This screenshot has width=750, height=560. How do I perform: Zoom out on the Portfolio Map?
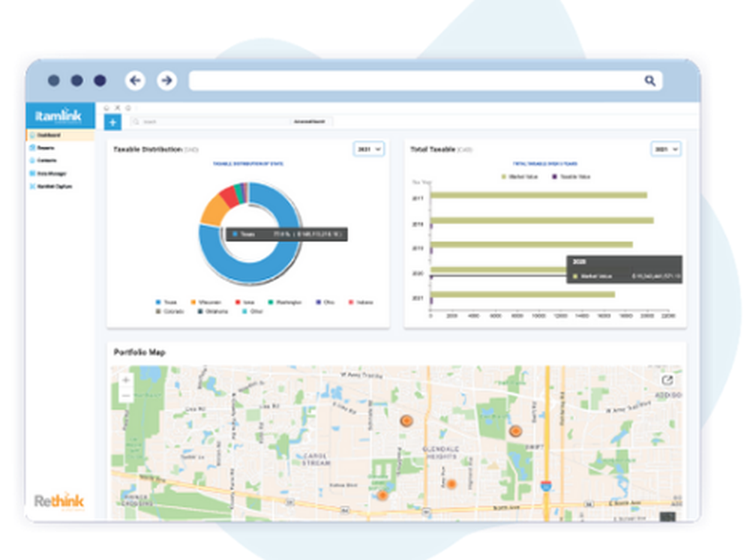[125, 395]
